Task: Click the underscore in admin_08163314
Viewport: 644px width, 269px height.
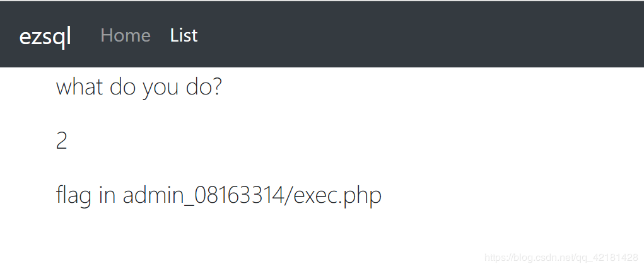Action: click(188, 206)
